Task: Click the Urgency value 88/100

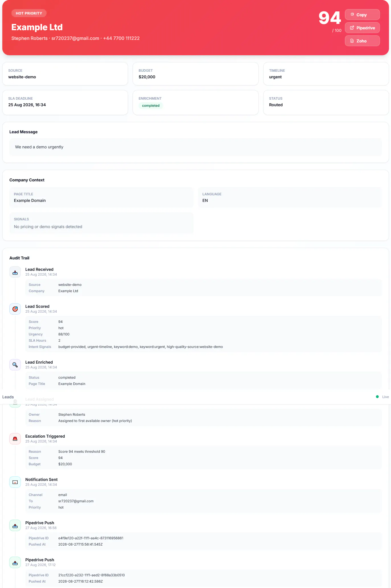Action: [x=64, y=334]
